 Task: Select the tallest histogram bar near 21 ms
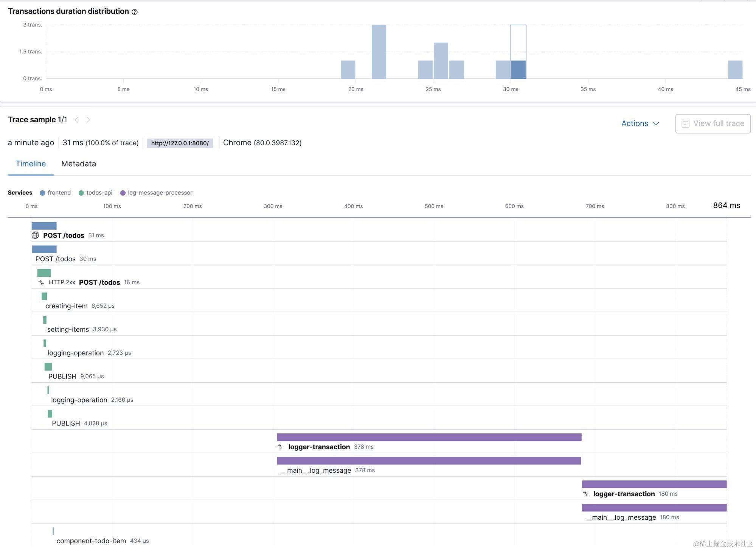click(379, 52)
